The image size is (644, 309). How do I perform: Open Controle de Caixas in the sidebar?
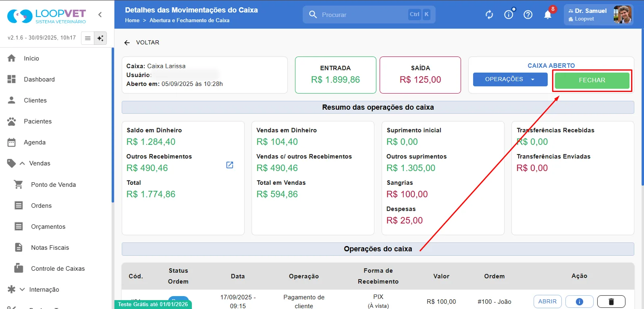coord(58,268)
